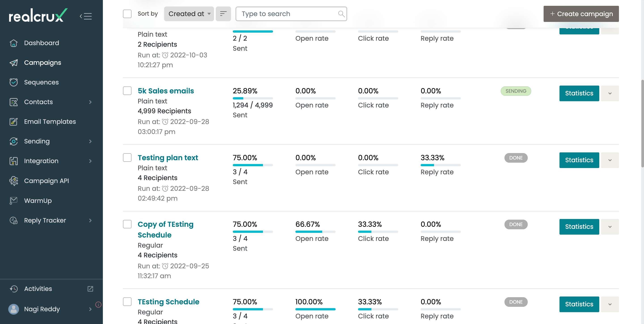
Task: Tick the Testing plan text checkbox
Action: pyautogui.click(x=127, y=158)
